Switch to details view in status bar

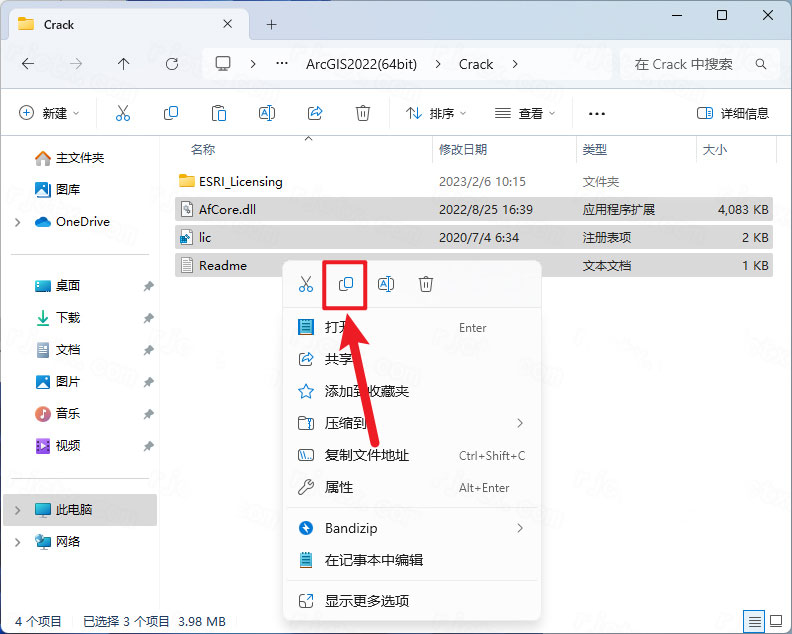click(x=754, y=621)
